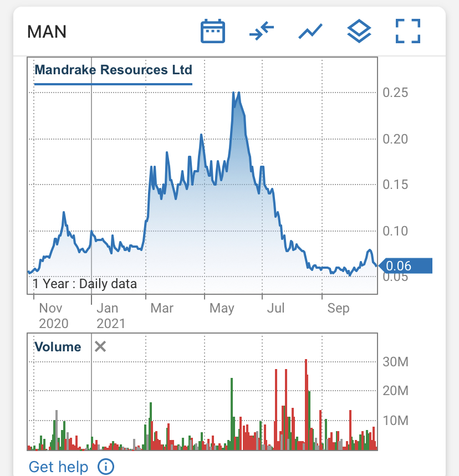
Task: Click the Mar axis label
Action: [162, 308]
